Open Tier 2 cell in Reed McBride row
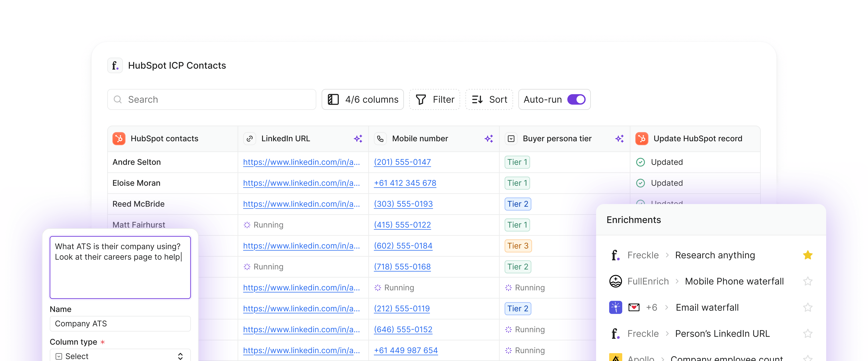Screen dimensions: 868x361 click(x=518, y=204)
